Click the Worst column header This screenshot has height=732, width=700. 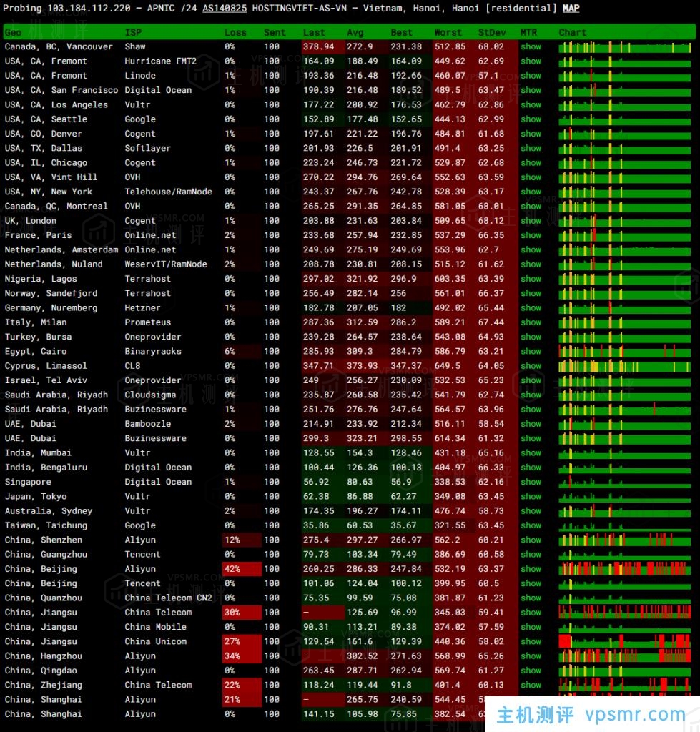point(448,32)
